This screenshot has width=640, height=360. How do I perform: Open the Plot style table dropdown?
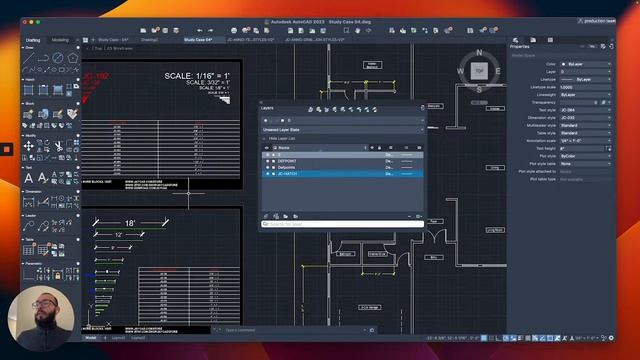click(x=585, y=164)
